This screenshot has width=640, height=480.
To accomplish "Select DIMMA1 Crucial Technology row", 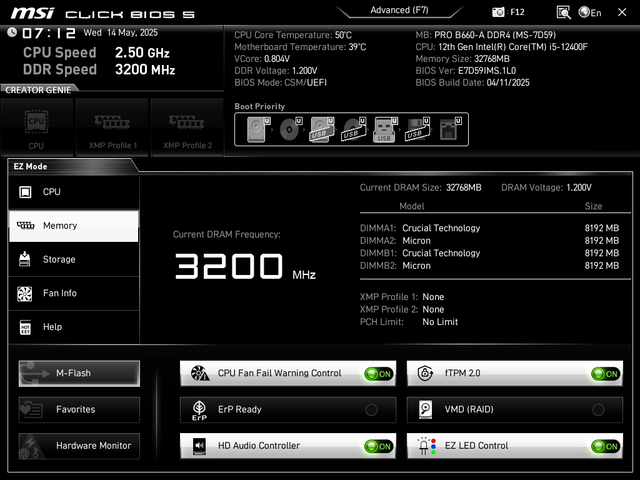I will pyautogui.click(x=489, y=228).
